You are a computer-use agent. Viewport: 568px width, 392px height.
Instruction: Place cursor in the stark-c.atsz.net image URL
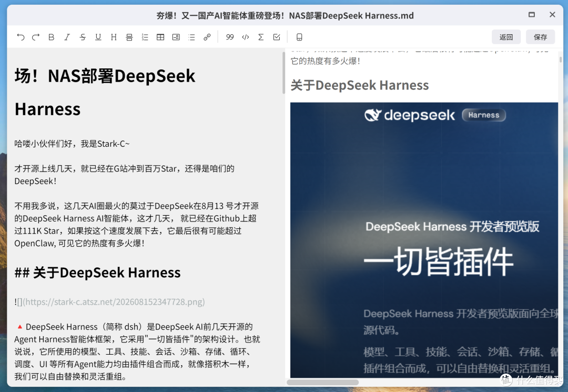click(114, 302)
